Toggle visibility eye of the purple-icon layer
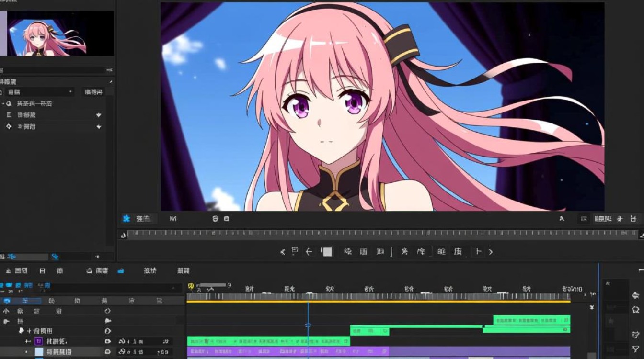 click(x=108, y=341)
